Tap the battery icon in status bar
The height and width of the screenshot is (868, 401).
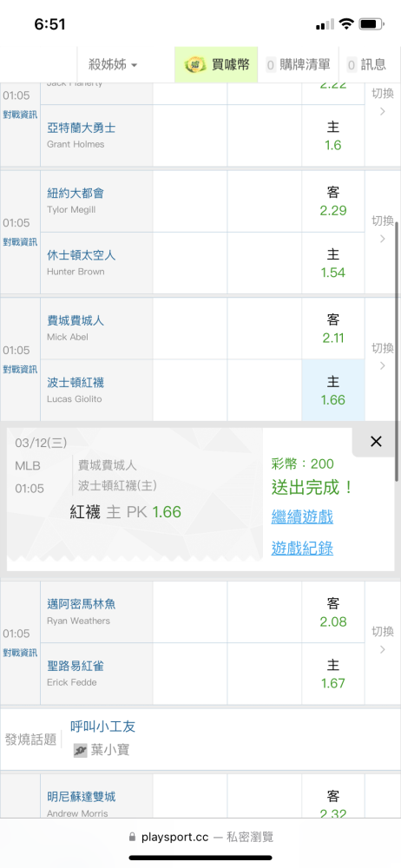coord(371,24)
